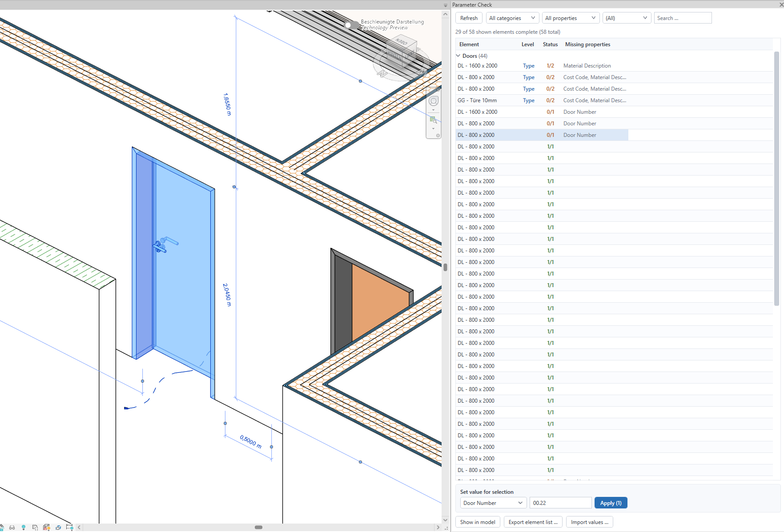Click Show in model button

478,522
